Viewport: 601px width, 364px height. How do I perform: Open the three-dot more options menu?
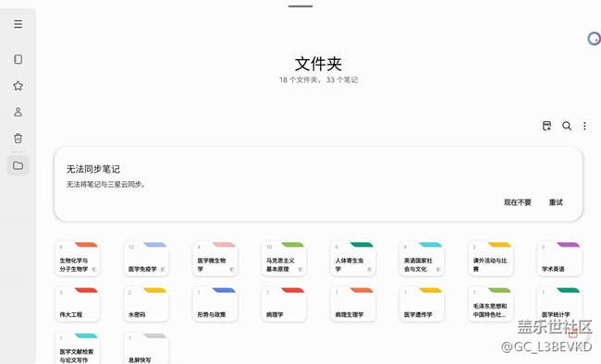click(584, 126)
